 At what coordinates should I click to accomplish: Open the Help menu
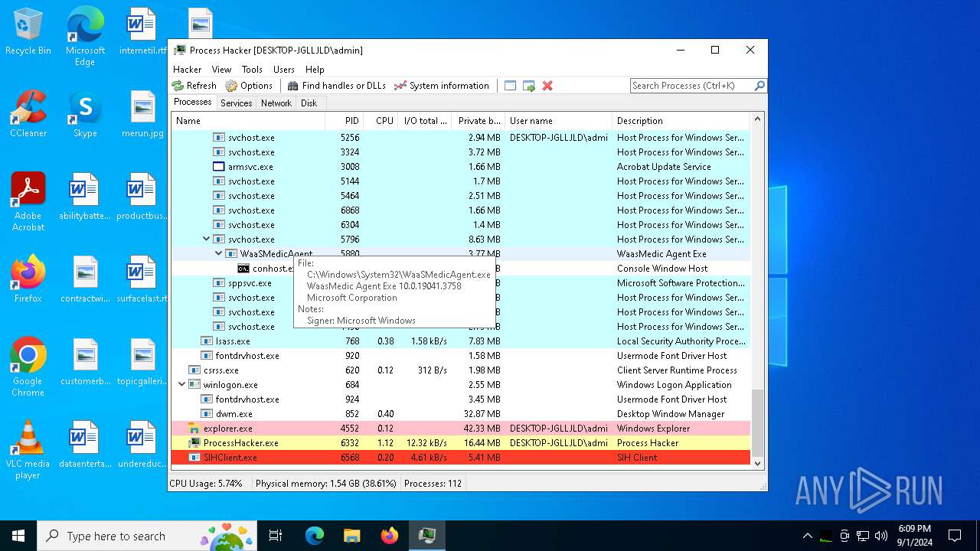(x=315, y=70)
